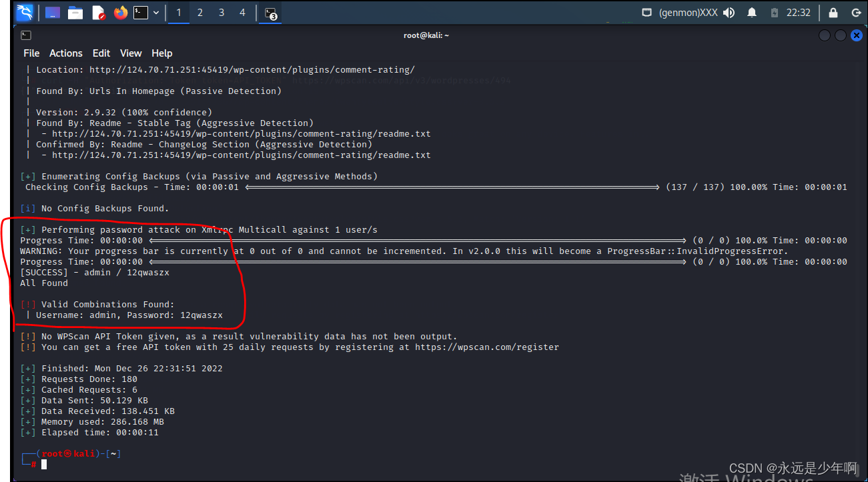868x482 pixels.
Task: Click the log out icon in the panel
Action: click(x=857, y=12)
